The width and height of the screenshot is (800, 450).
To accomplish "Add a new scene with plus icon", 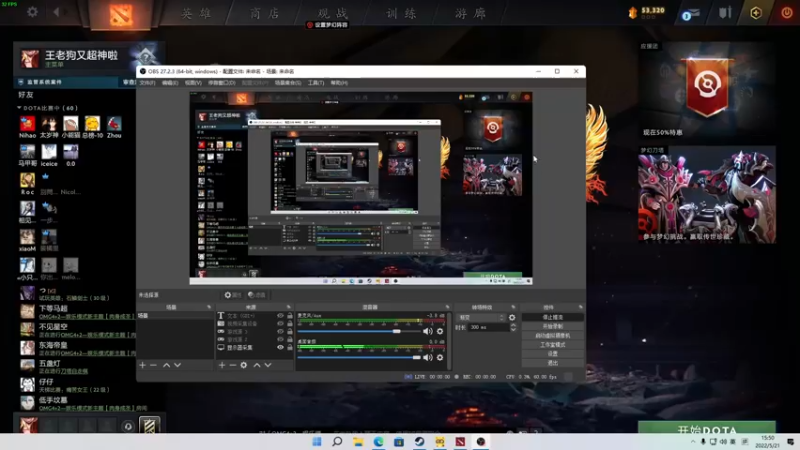I will point(142,365).
